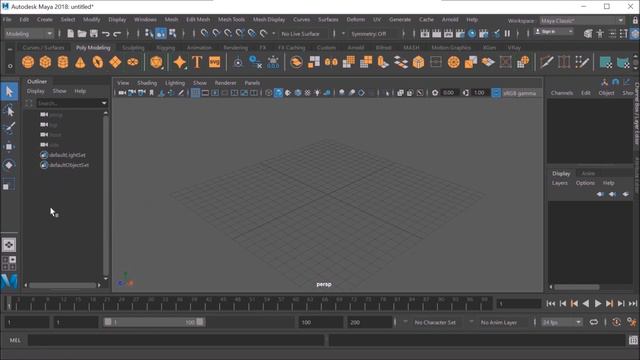Click the platonic solid shelf icon

pyautogui.click(x=156, y=62)
